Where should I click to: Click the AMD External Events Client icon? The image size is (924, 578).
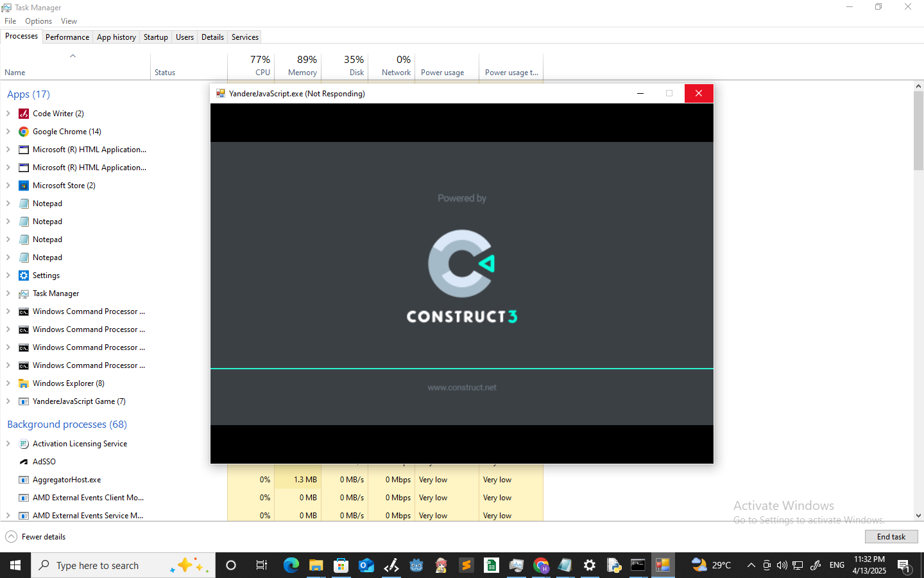(24, 498)
